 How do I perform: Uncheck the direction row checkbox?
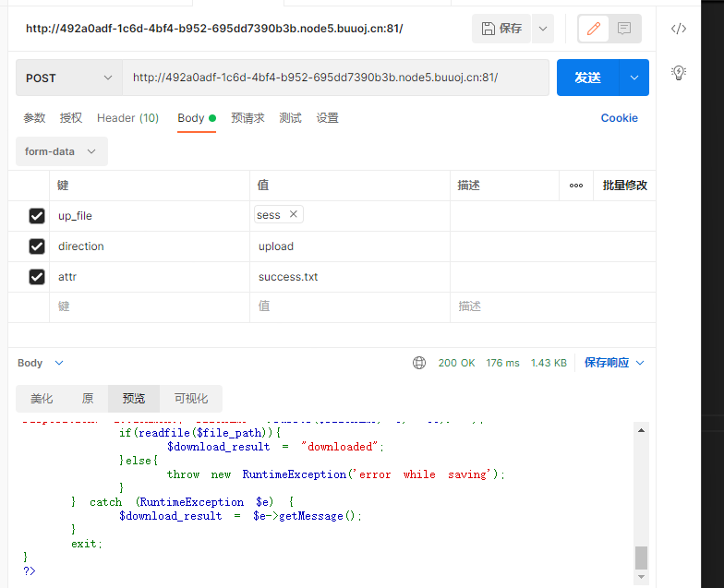[37, 246]
